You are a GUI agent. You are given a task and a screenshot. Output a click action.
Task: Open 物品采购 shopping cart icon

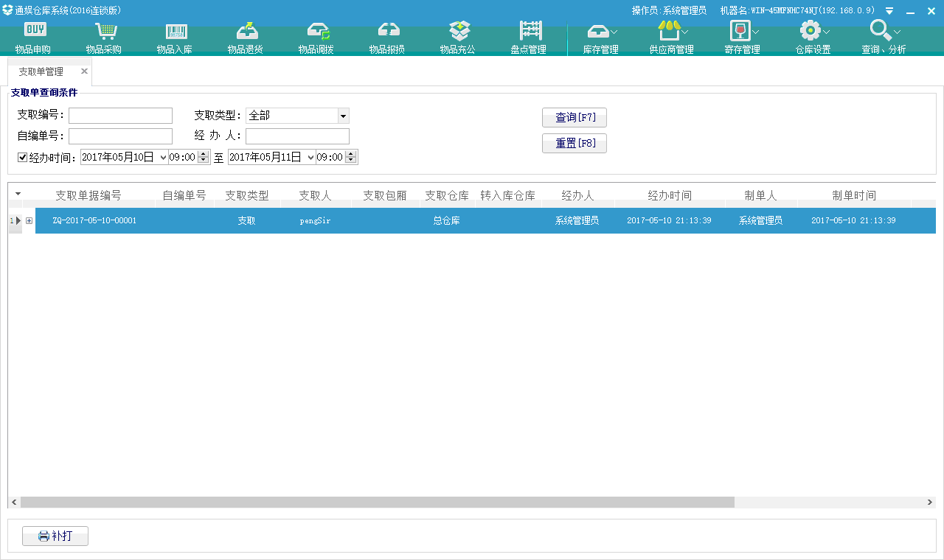104,37
